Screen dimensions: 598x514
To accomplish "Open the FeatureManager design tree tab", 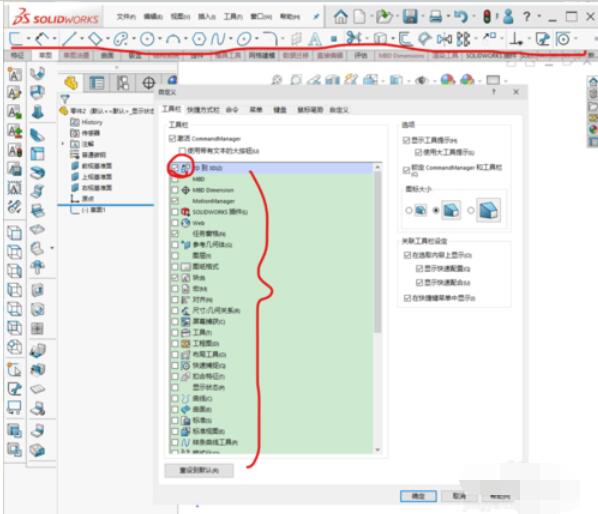I will (x=71, y=82).
